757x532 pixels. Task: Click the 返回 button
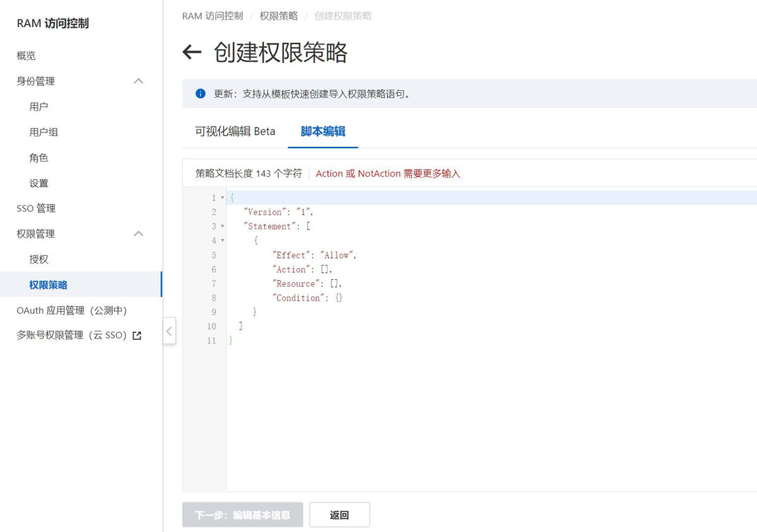(339, 515)
